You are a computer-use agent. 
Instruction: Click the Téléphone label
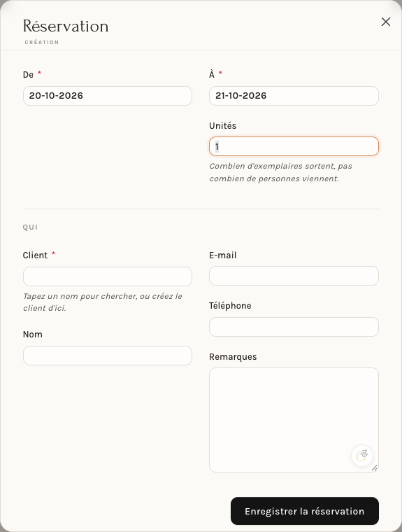[230, 306]
